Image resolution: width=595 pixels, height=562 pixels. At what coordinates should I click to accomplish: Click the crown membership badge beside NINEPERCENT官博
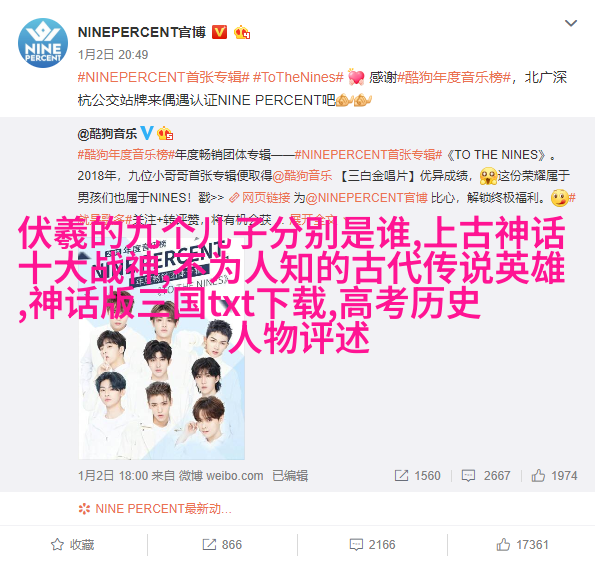(x=242, y=33)
